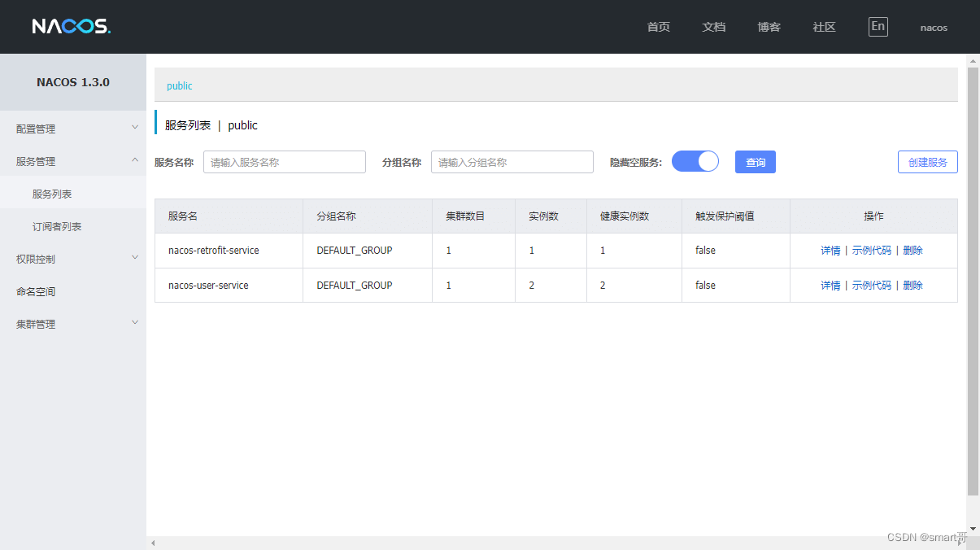Click the scrollbar down arrow
Screen dimensions: 980x550
click(973, 529)
